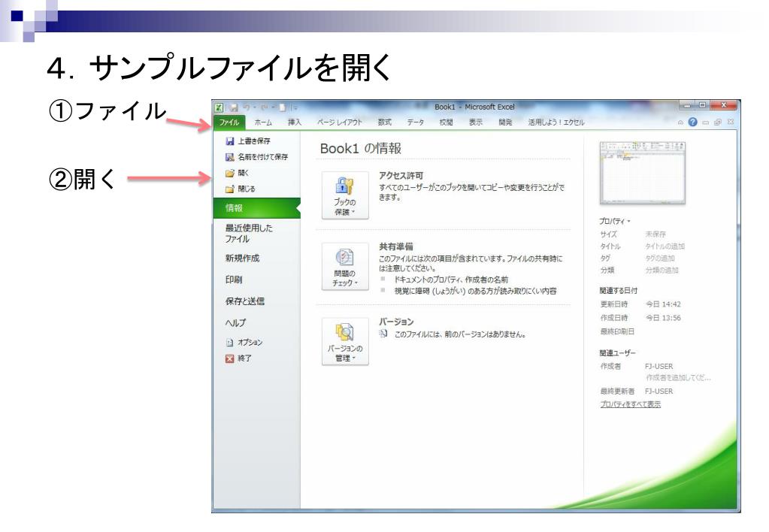Click the minimize ribbon caret icon
Image resolution: width=769 pixels, height=532 pixels.
click(680, 122)
